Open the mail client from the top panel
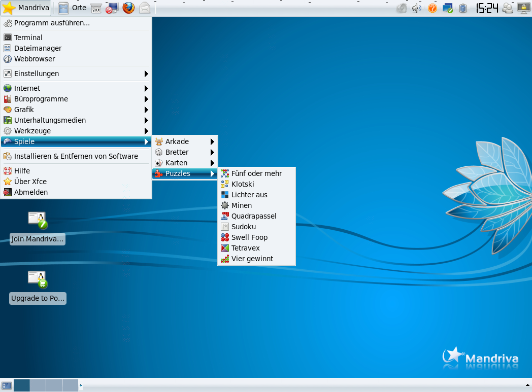This screenshot has width=532, height=392. (x=145, y=8)
